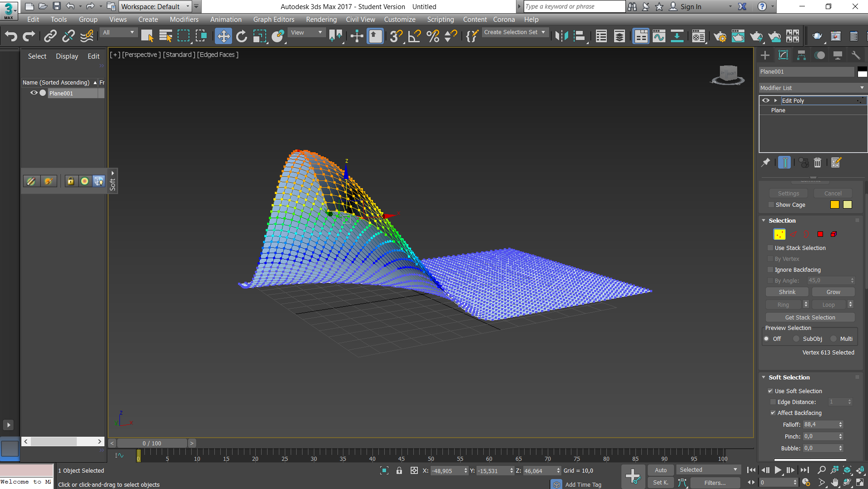Screen dimensions: 868x489
Task: Open the Rendering menu
Action: pyautogui.click(x=321, y=20)
